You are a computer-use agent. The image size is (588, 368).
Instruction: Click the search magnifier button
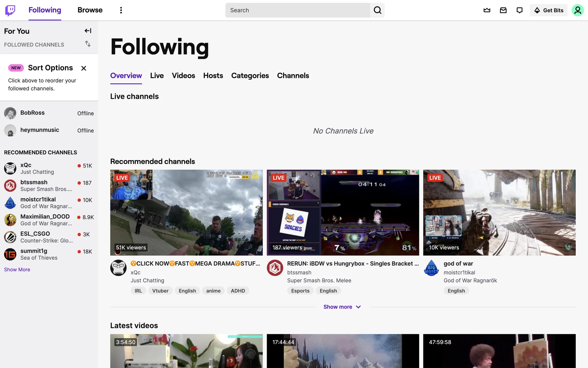377,10
